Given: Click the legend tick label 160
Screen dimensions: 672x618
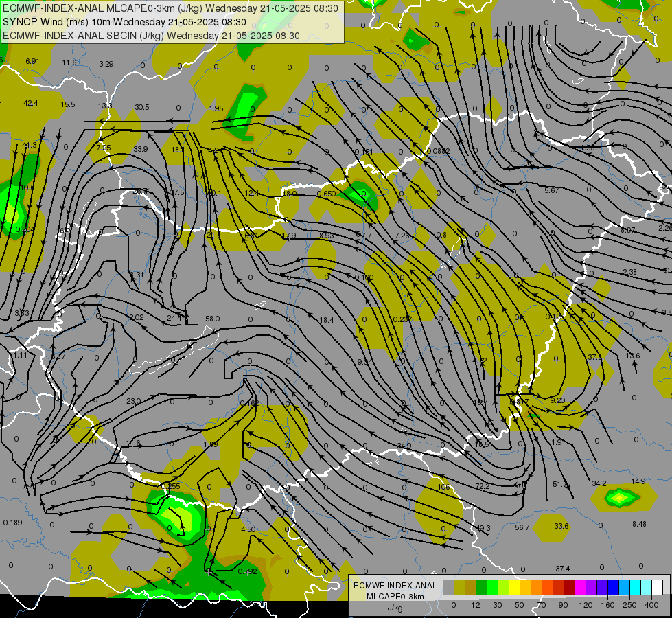Looking at the screenshot, I should pos(607,605).
